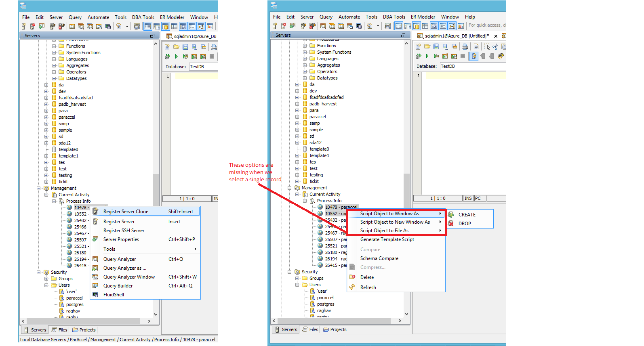
Task: Click CREATE in the right window submenu
Action: click(x=469, y=215)
